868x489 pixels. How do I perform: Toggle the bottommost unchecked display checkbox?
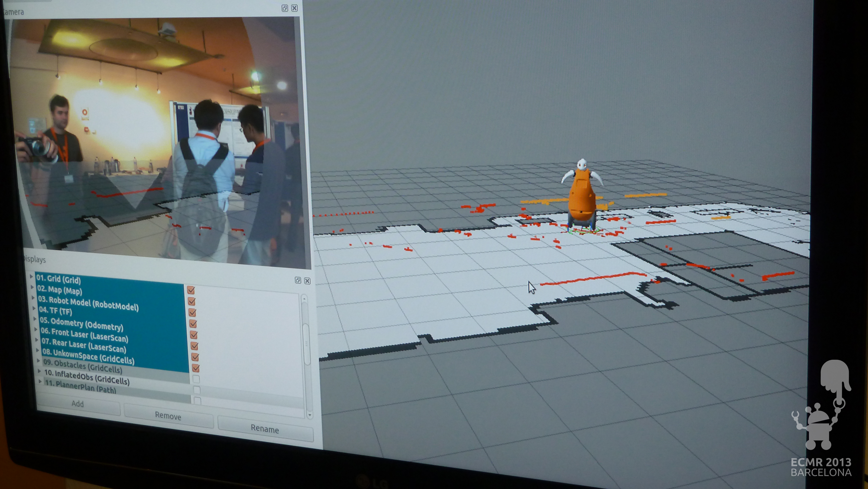(x=198, y=401)
